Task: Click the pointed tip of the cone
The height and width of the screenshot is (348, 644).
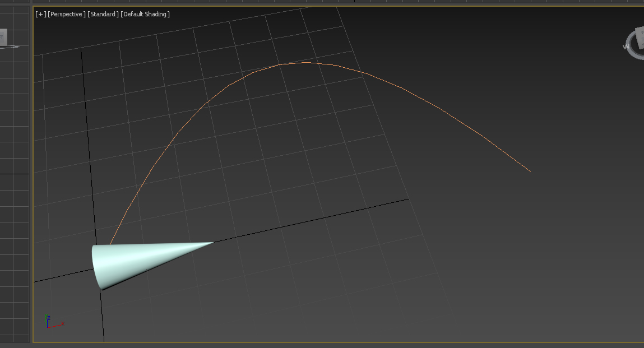Action: pos(213,243)
